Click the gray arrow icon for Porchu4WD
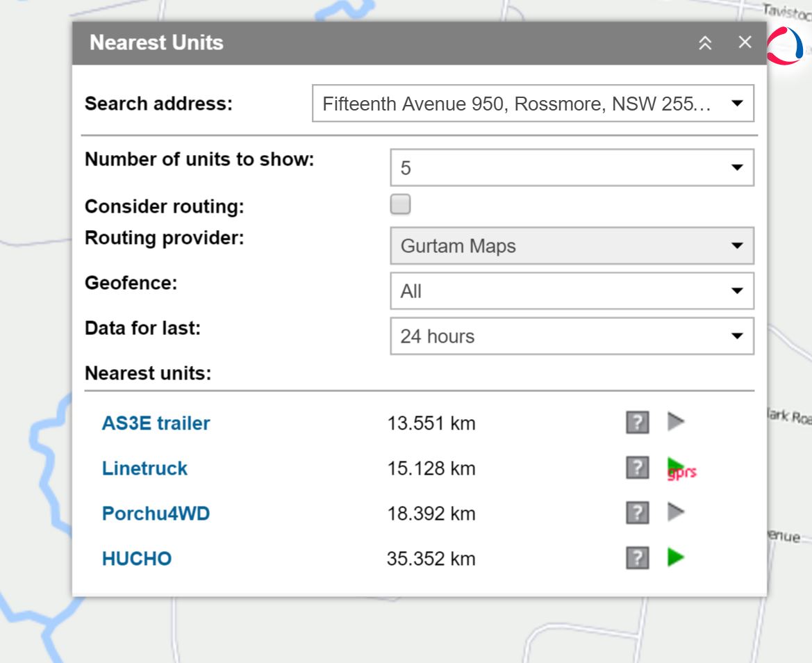The image size is (812, 663). [675, 513]
